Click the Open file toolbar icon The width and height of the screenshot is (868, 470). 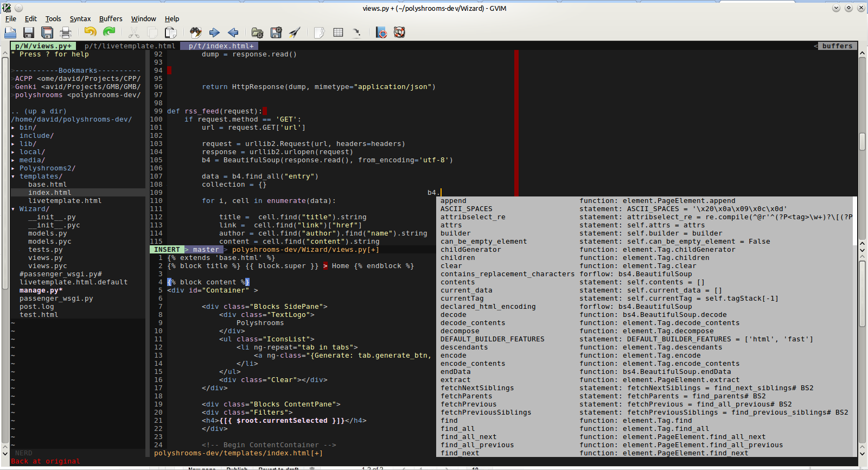10,33
